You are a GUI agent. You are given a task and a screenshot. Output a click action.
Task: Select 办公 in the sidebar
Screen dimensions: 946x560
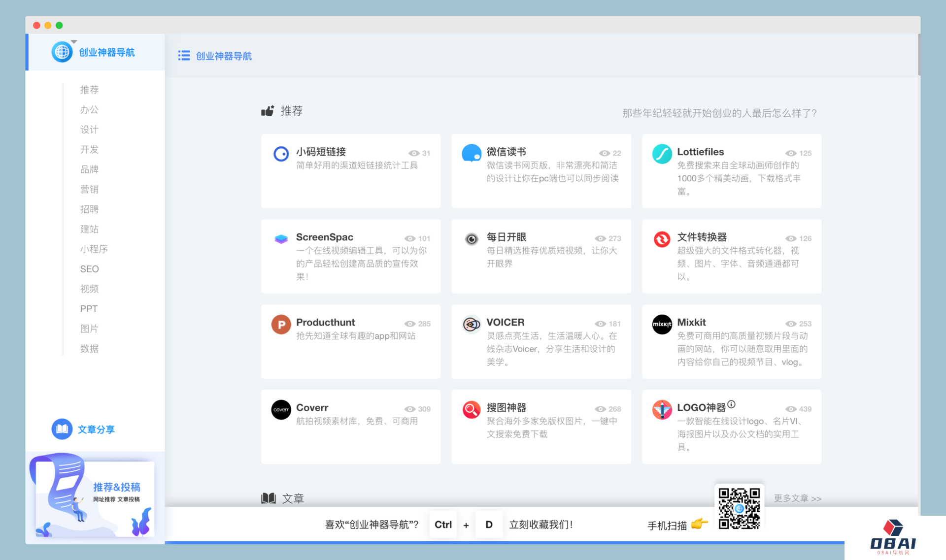(89, 109)
